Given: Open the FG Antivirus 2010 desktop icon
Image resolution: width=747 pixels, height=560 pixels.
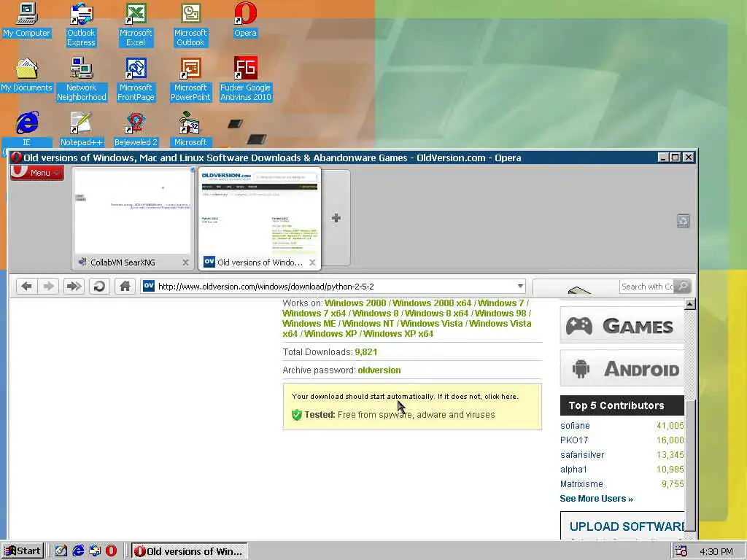Looking at the screenshot, I should (x=245, y=79).
